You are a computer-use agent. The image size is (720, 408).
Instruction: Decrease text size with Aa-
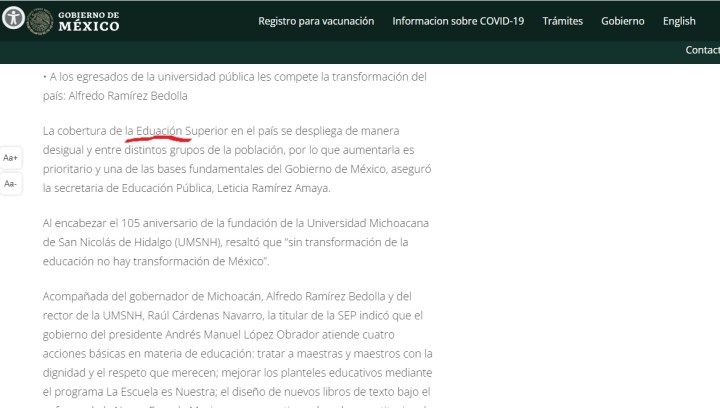11,183
